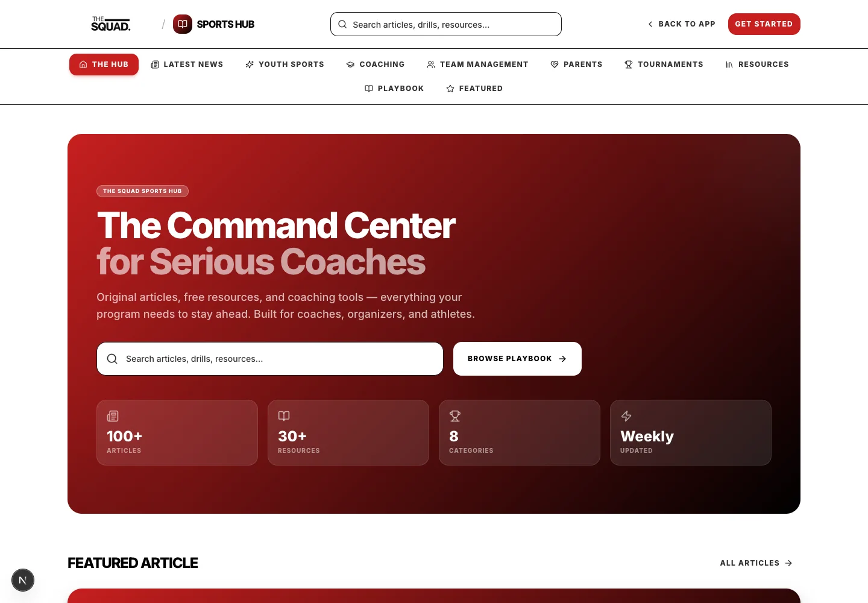The image size is (868, 603).
Task: Click the Get Started button
Action: tap(764, 24)
